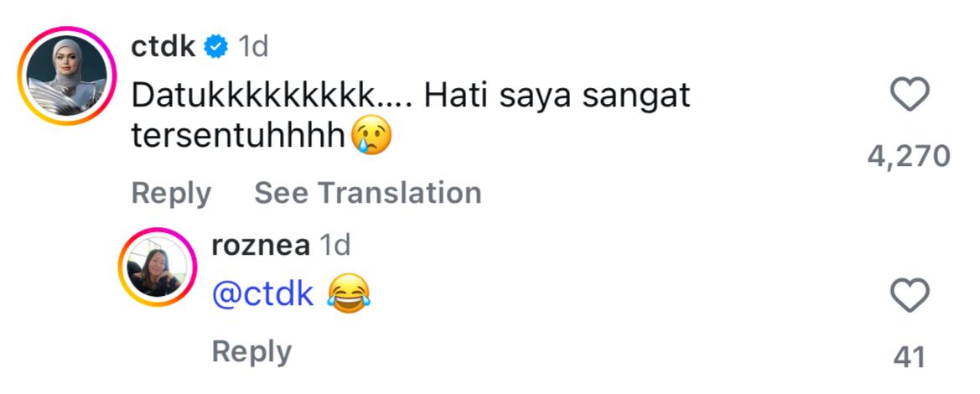View the 41 likes on roznea's reply
This screenshot has width=980, height=394.
tap(909, 357)
